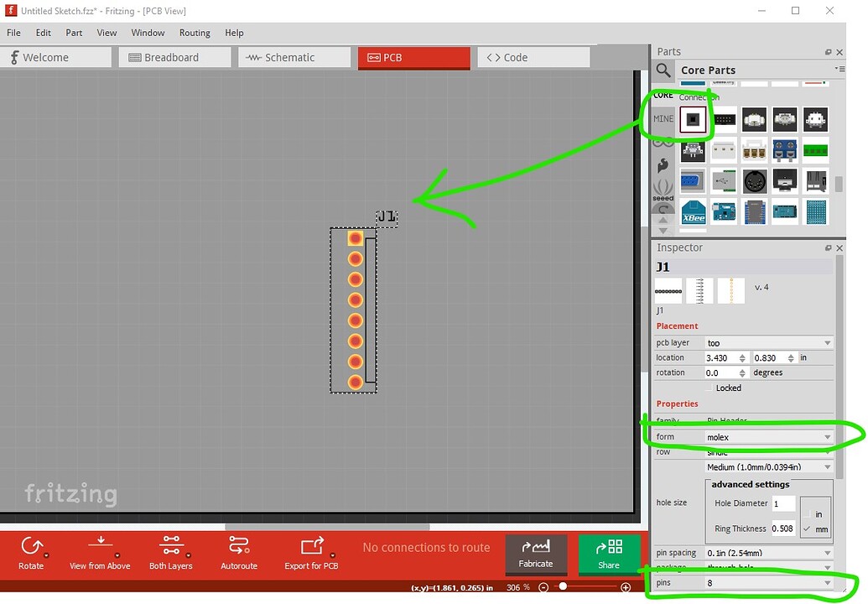Select the XBee part in Core Parts
The width and height of the screenshot is (868, 604).
(x=693, y=212)
